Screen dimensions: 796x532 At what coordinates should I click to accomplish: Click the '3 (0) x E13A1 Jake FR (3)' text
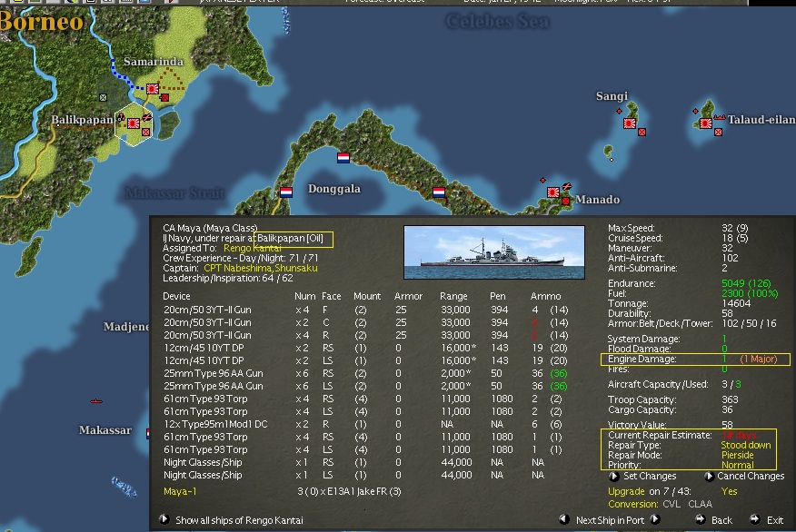click(x=349, y=491)
